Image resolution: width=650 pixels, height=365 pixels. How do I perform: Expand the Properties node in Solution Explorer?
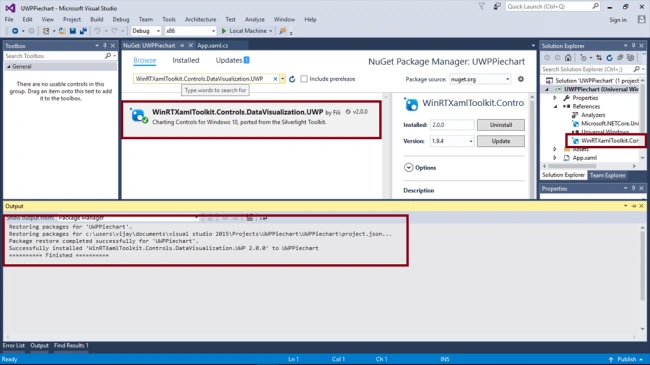[x=555, y=98]
